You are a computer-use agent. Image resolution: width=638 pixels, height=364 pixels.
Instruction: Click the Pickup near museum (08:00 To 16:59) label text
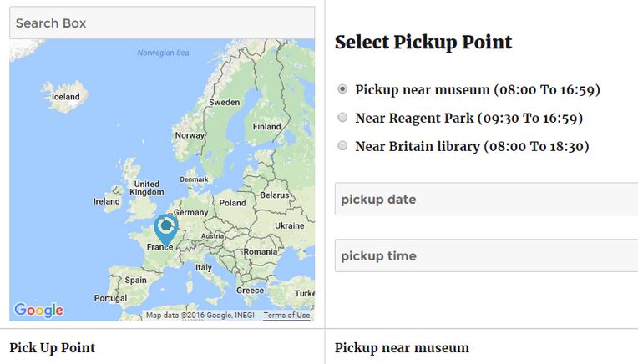[478, 90]
